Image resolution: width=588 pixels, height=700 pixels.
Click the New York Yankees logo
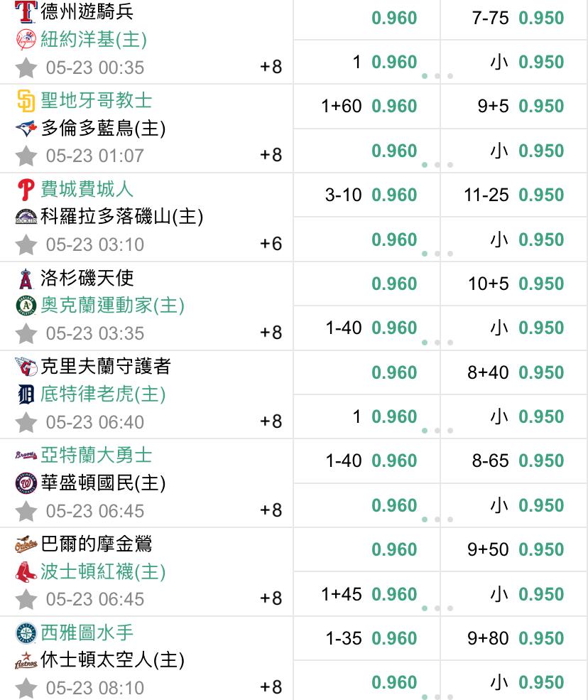(x=26, y=40)
